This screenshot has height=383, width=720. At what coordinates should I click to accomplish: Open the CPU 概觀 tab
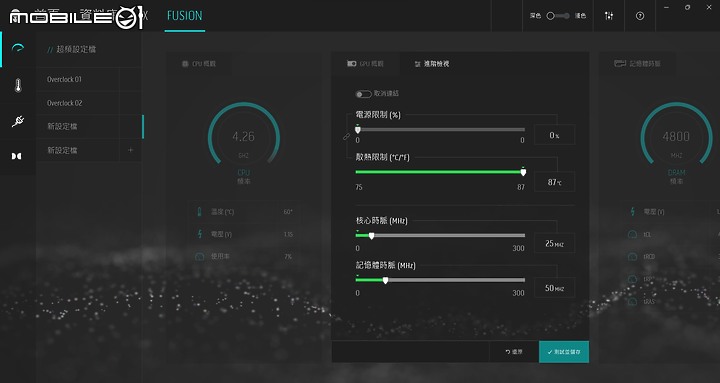pos(199,64)
